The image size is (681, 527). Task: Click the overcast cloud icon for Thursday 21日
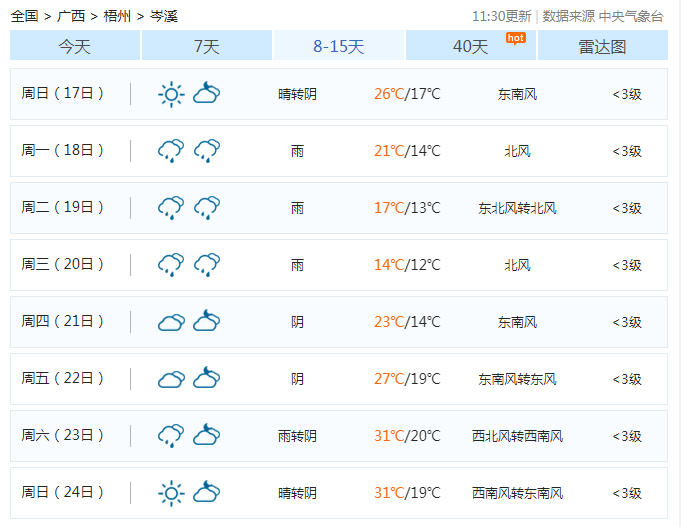171,322
